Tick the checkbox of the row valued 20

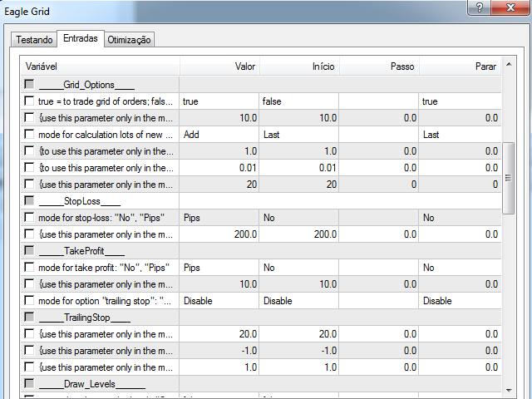(29, 184)
